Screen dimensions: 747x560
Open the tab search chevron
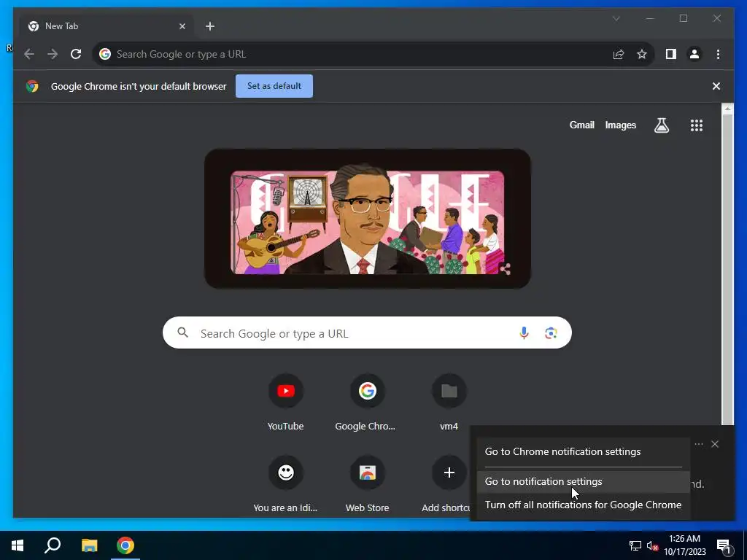tap(616, 18)
